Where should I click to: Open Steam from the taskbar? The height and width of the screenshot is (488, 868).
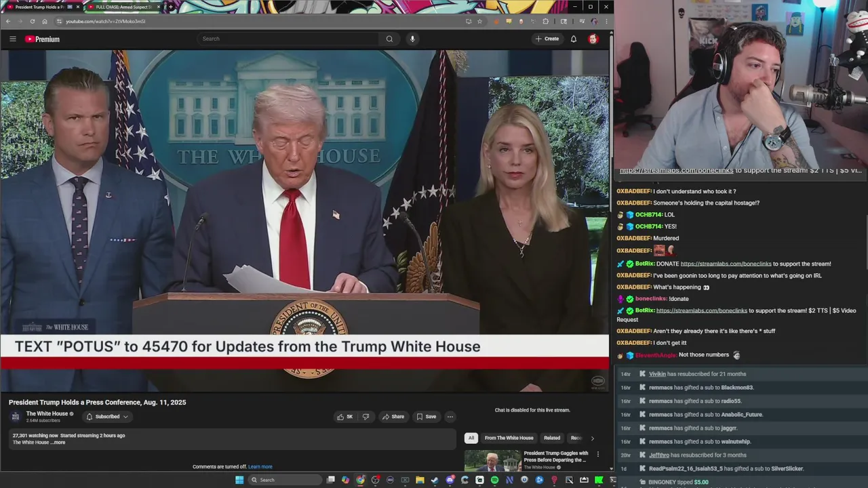(435, 480)
